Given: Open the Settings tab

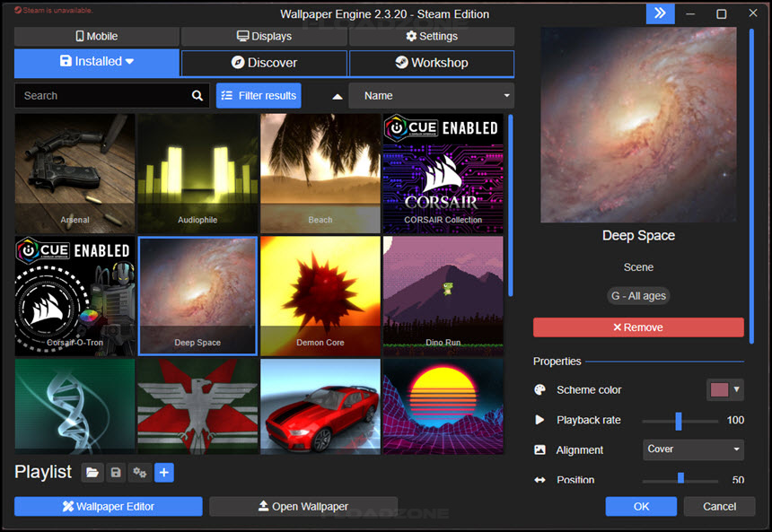Looking at the screenshot, I should [x=432, y=37].
